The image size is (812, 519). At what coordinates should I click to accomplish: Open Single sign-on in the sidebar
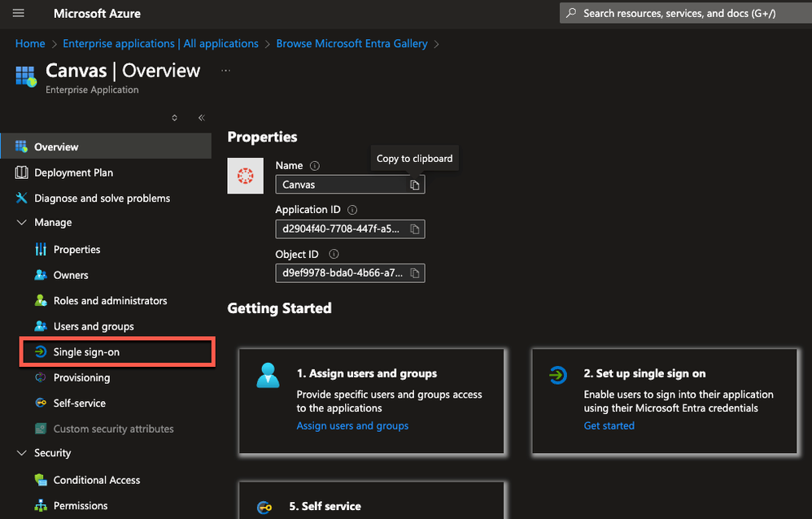point(86,352)
